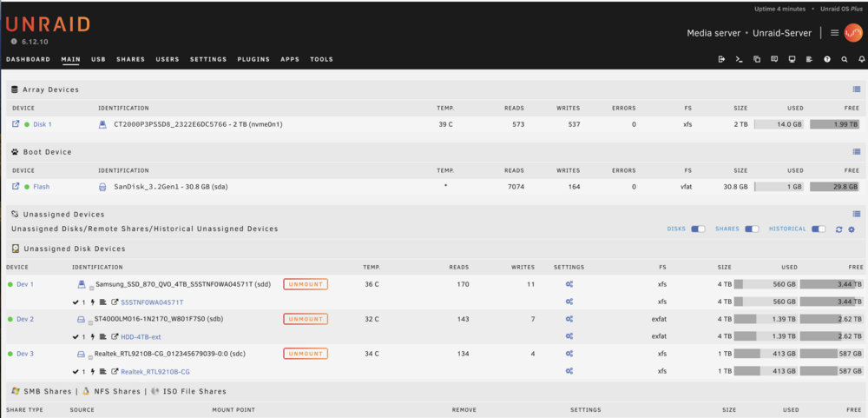The height and width of the screenshot is (418, 868).
Task: Click the lightning bolt icon in S5STNF0WA04571T row
Action: click(93, 302)
